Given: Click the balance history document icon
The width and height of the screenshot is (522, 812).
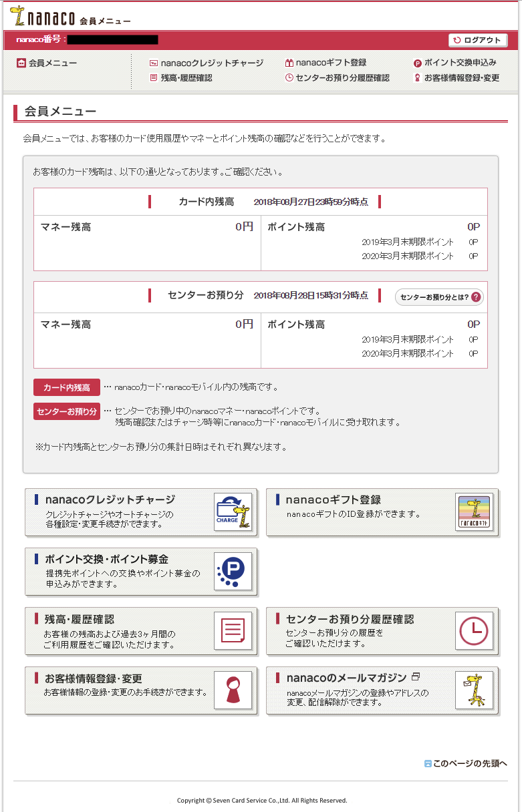Looking at the screenshot, I should click(x=233, y=631).
